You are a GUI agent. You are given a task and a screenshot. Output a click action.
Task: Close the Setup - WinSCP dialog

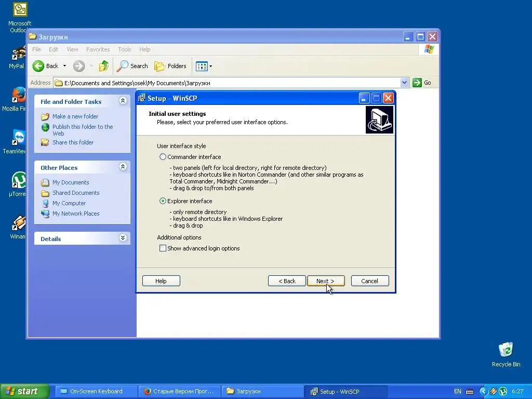[x=388, y=98]
